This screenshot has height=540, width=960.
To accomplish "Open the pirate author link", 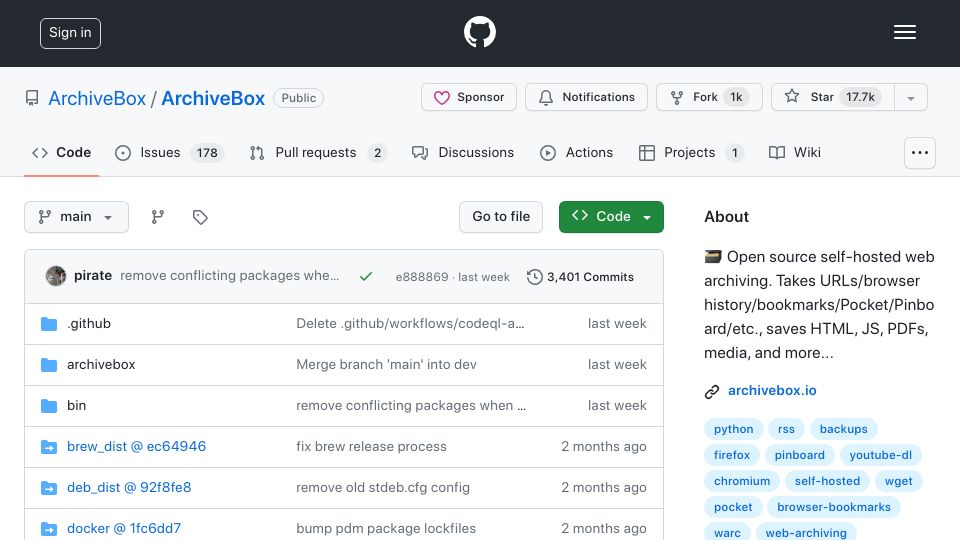I will coord(93,276).
